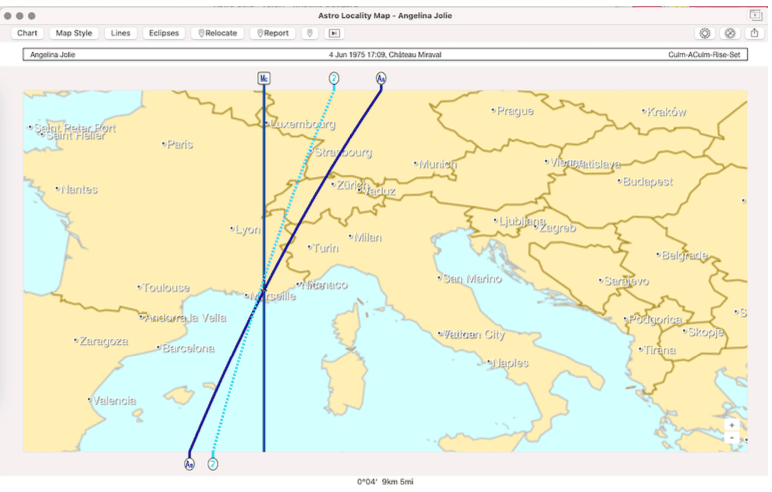This screenshot has height=492, width=772.
Task: Zoom out with the map minus button
Action: tap(732, 438)
